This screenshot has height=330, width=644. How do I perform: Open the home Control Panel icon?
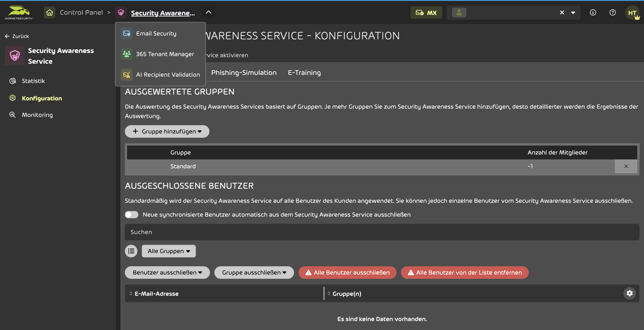click(49, 13)
